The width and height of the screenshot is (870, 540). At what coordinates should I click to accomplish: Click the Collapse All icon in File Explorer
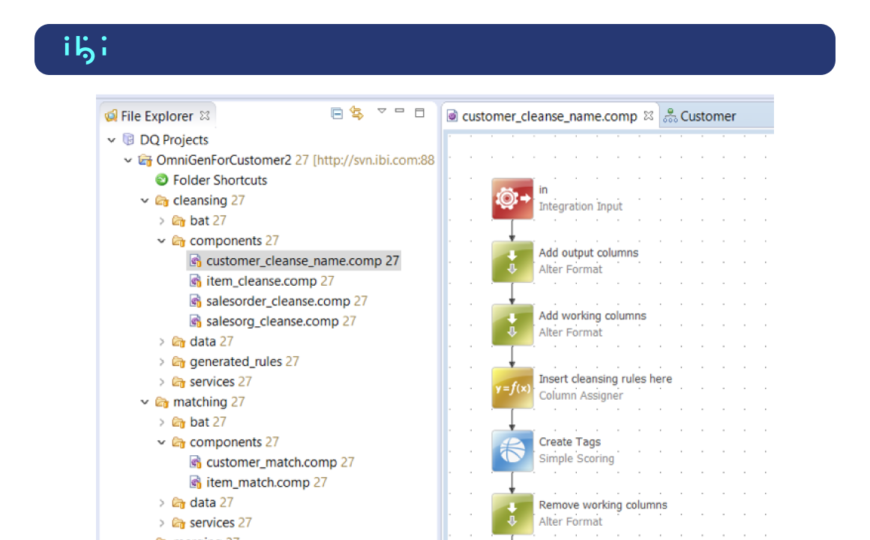tap(337, 113)
